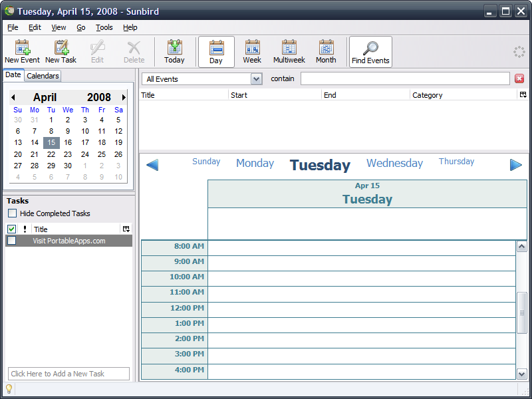
Task: Clear the event search with red X
Action: pos(519,78)
